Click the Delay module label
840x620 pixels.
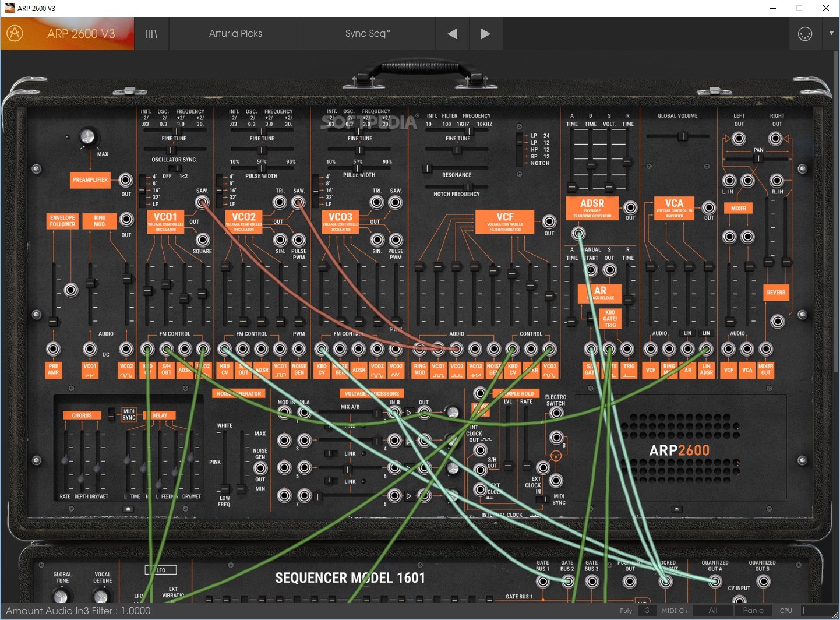point(160,415)
